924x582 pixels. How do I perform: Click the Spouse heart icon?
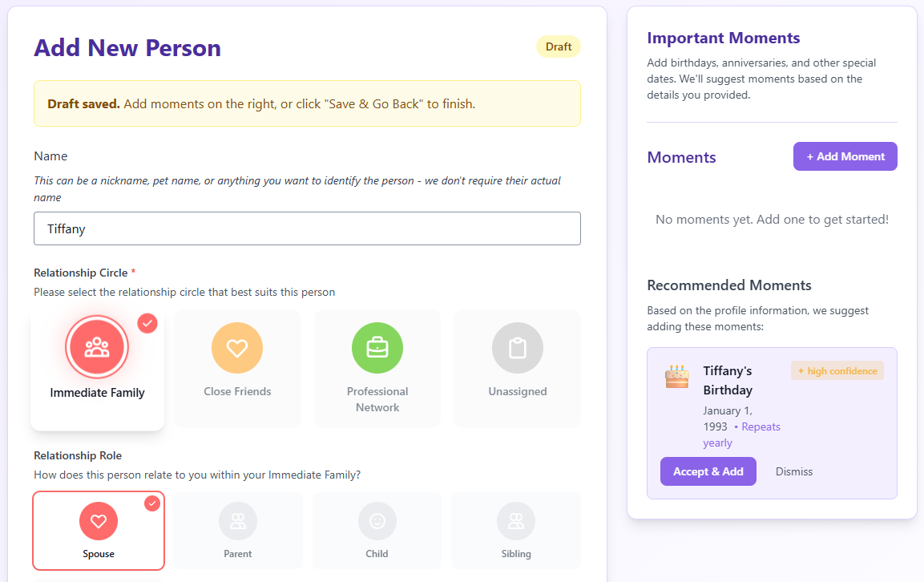(x=99, y=521)
